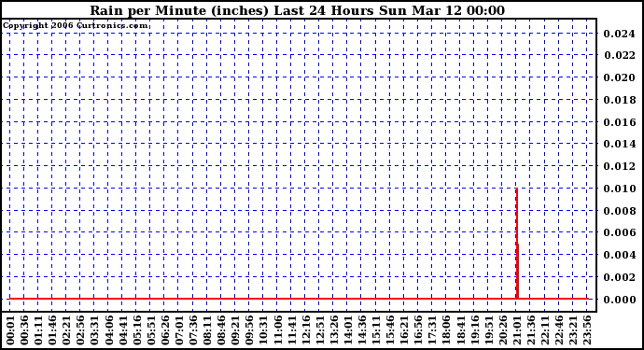
Task: Click the x-axis time label 06:26
Action: coord(165,330)
